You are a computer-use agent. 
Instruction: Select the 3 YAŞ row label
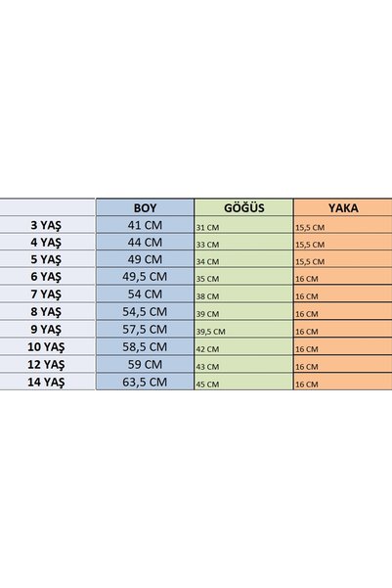tap(47, 225)
